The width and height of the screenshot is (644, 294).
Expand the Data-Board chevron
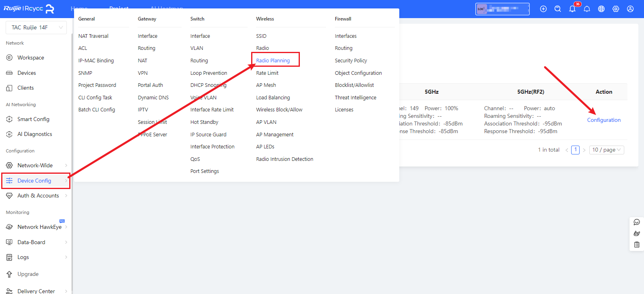(66, 242)
